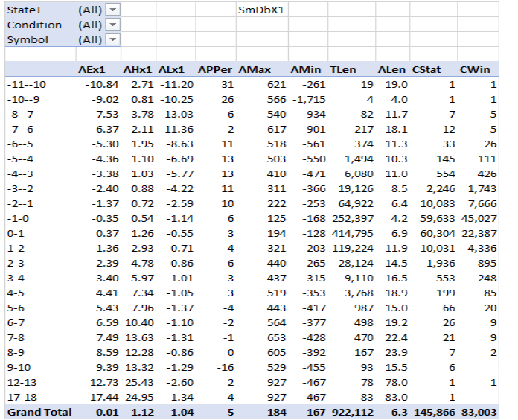Screen dimensions: 518x420
Task: Select the Symbol filter label cell
Action: pos(28,40)
